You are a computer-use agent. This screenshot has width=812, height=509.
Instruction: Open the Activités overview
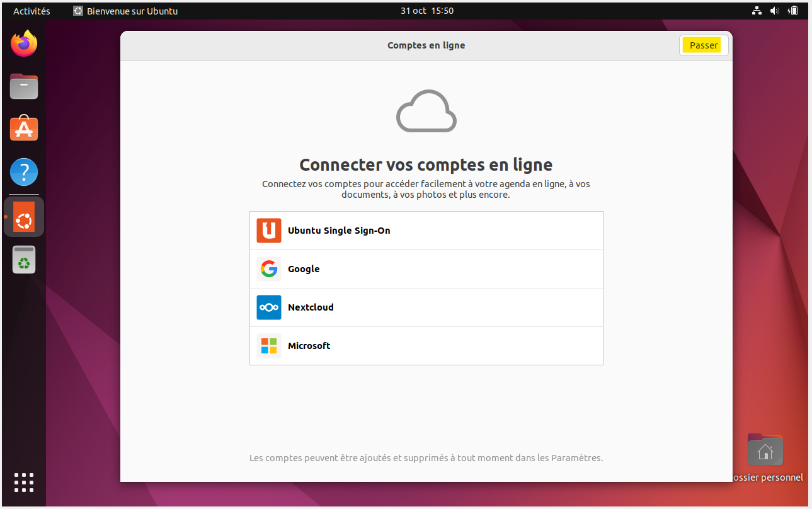tap(31, 11)
